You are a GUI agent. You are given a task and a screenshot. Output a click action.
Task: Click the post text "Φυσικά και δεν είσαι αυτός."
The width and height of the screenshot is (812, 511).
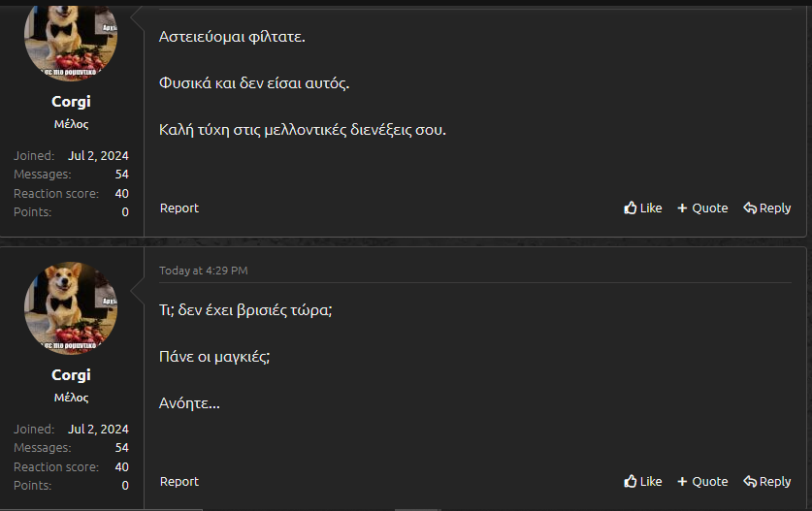(x=254, y=82)
